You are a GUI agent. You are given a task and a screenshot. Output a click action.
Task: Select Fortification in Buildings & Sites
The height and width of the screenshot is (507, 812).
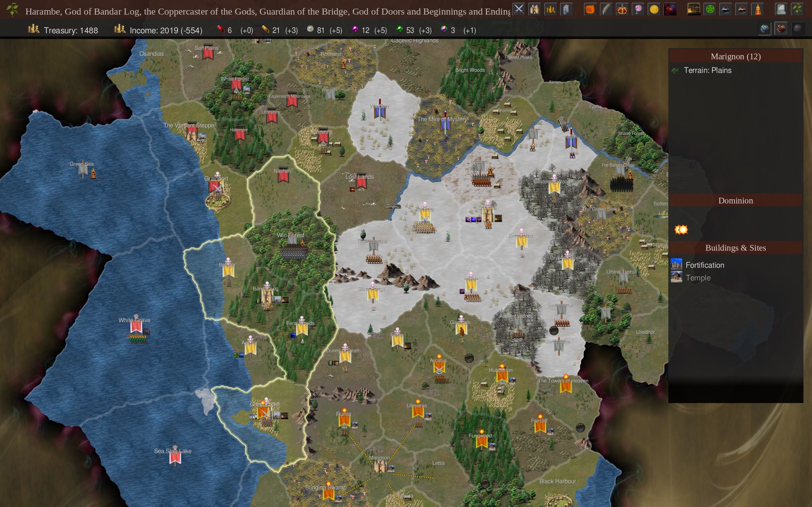pyautogui.click(x=704, y=265)
